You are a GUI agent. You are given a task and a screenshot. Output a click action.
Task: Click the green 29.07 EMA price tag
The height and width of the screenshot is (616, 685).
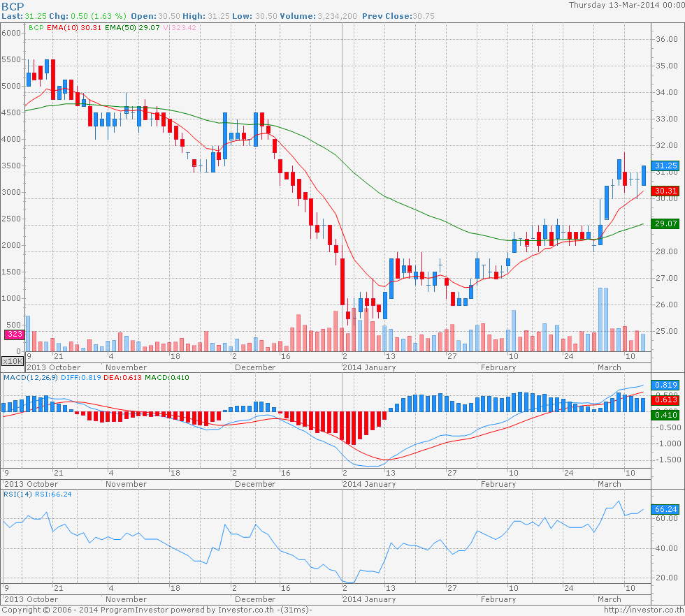coord(665,223)
